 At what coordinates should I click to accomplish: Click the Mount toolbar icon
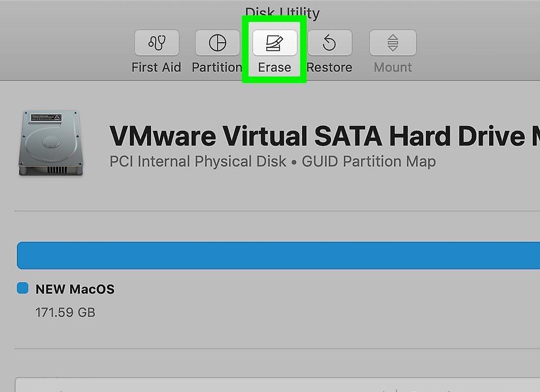coord(393,43)
